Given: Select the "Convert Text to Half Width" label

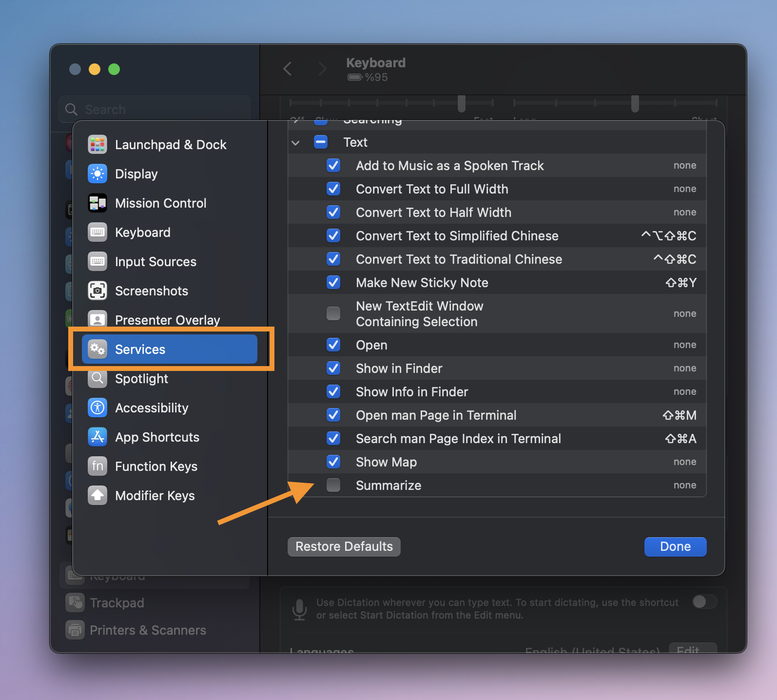Looking at the screenshot, I should coord(433,213).
